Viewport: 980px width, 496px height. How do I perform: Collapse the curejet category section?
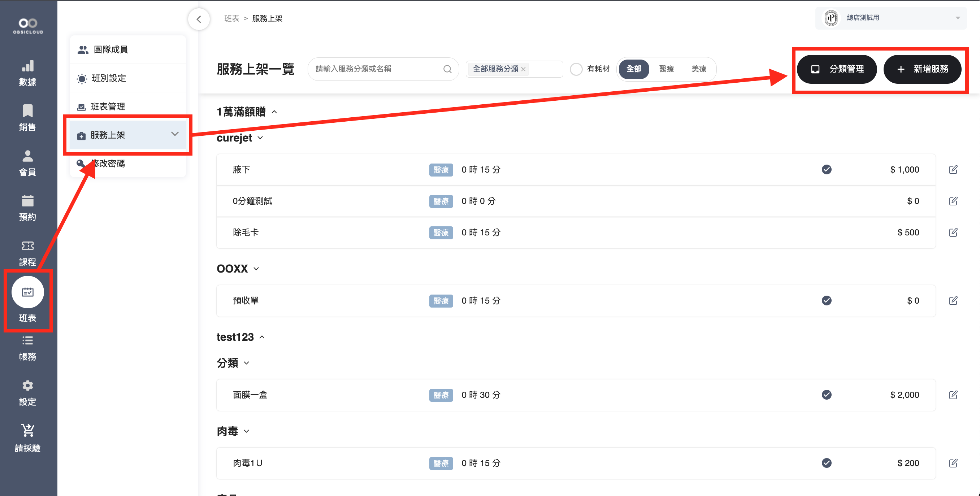click(x=260, y=138)
